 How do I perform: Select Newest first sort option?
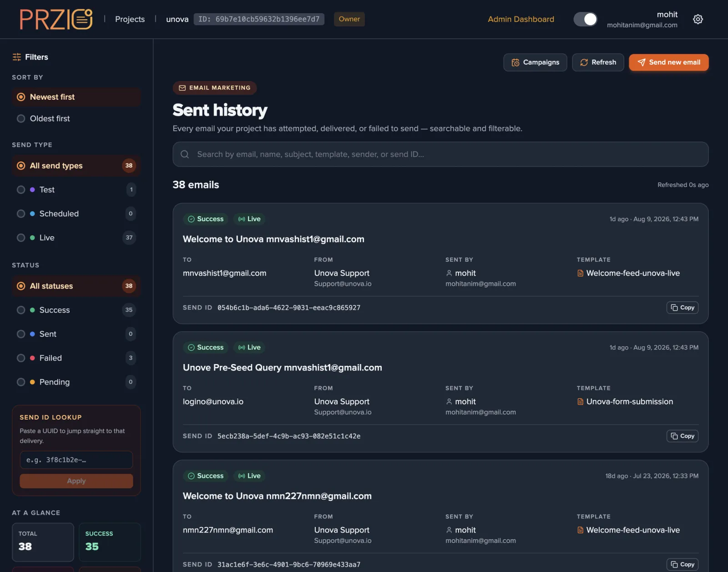(x=76, y=97)
